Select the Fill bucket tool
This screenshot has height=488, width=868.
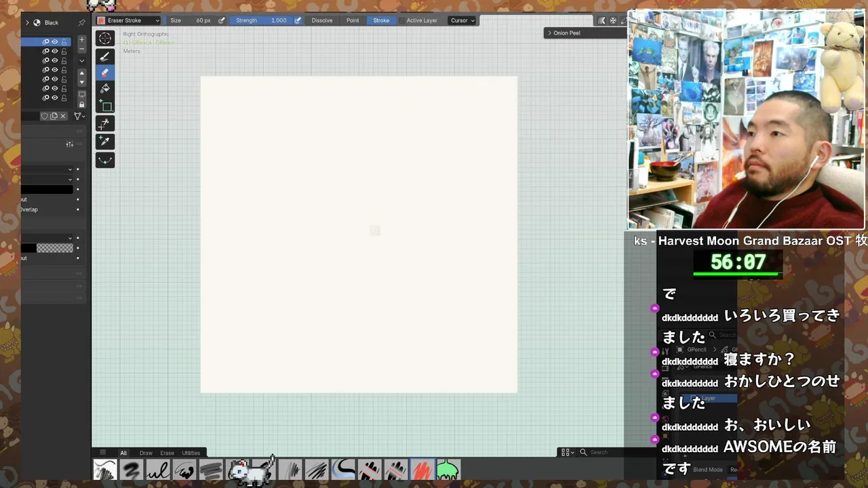point(105,89)
